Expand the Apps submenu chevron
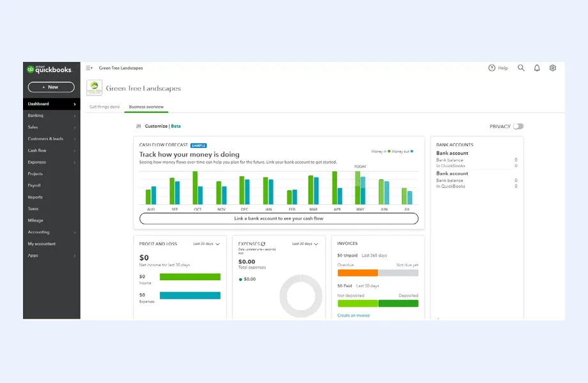This screenshot has height=383, width=588. click(75, 256)
